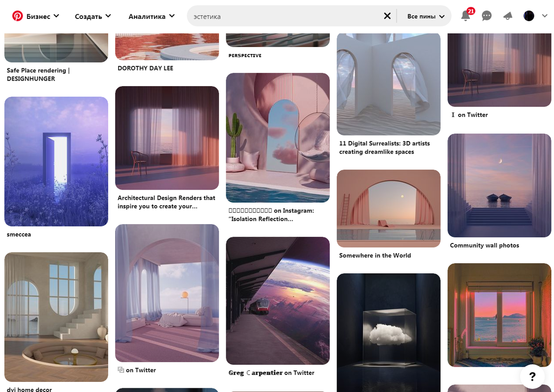Open the PERSPECTIVE pin title
This screenshot has width=554, height=392.
(245, 55)
